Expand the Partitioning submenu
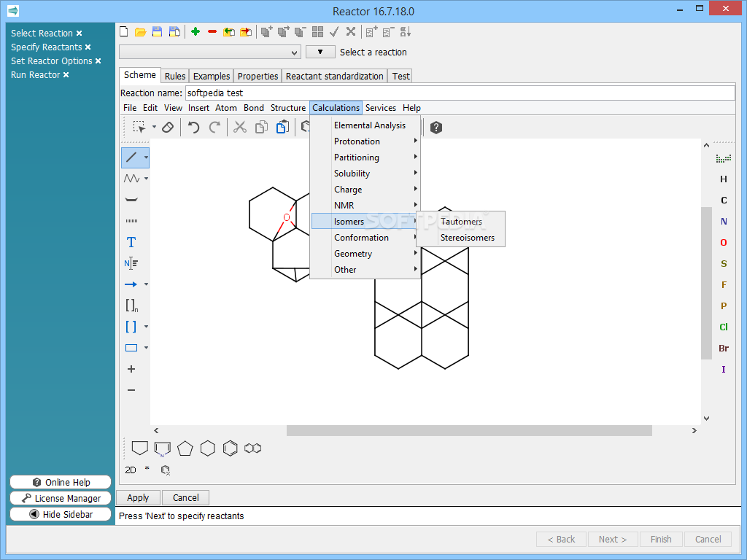Screen dimensions: 747x560 pyautogui.click(x=365, y=157)
